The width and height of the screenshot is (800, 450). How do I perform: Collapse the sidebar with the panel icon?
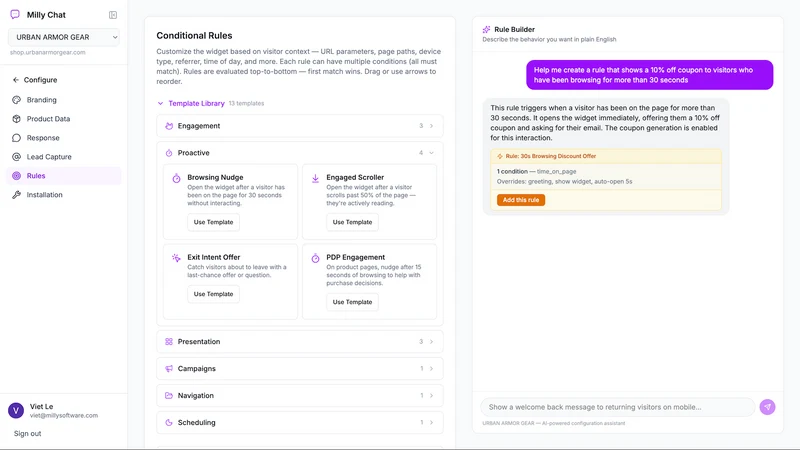[x=113, y=15]
